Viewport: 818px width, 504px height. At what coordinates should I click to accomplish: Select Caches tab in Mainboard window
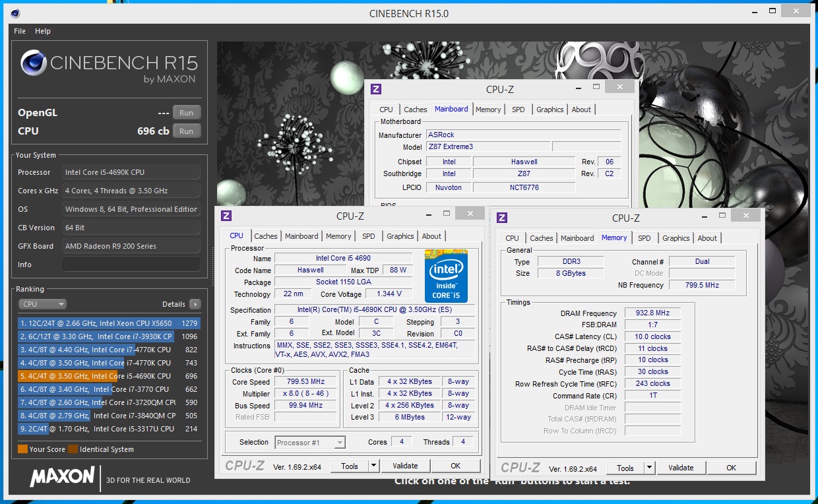point(416,110)
